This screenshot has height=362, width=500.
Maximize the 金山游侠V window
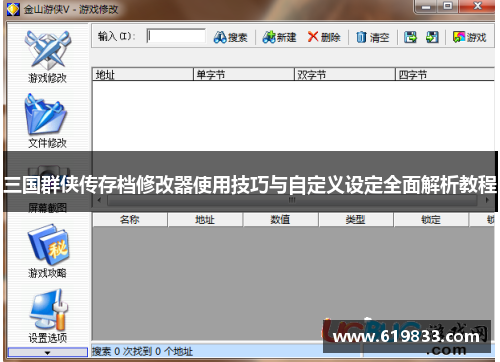pos(448,6)
